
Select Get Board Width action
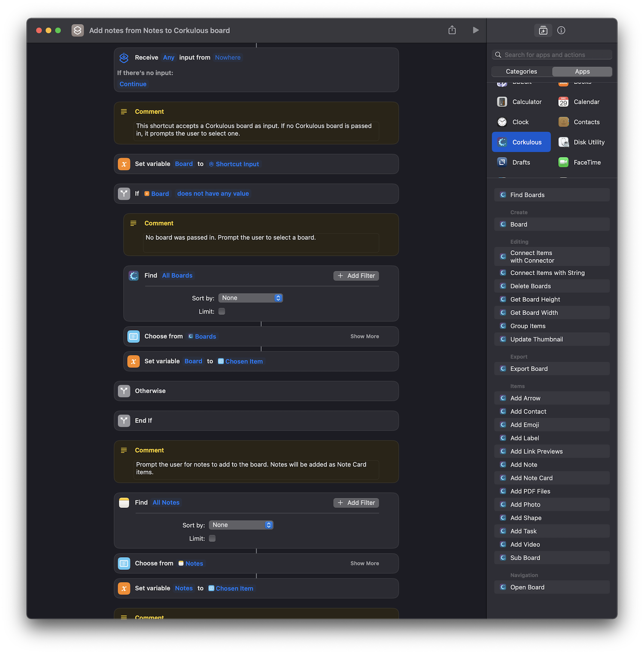552,313
